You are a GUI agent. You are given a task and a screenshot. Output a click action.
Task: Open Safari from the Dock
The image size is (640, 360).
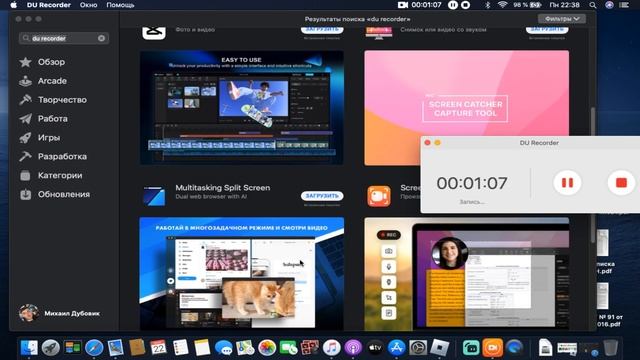(x=94, y=348)
